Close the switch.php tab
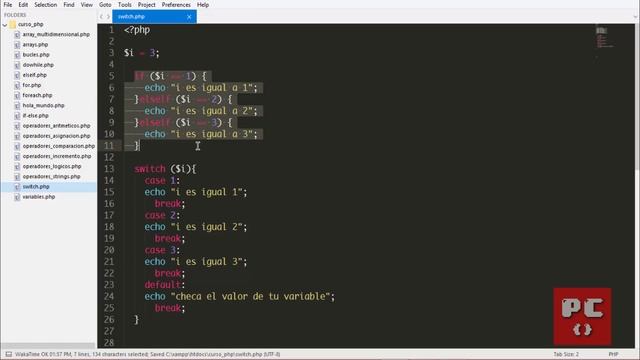 point(189,17)
